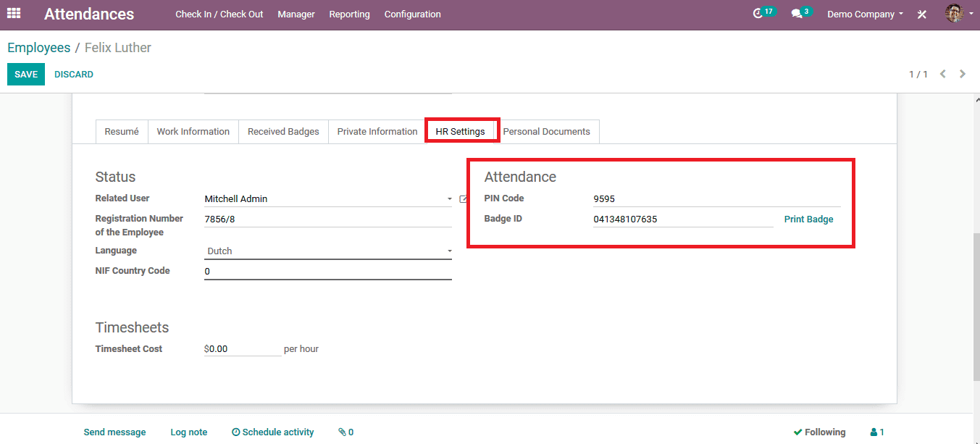Click the 'per hour' label
This screenshot has width=980, height=444.
[x=301, y=349]
